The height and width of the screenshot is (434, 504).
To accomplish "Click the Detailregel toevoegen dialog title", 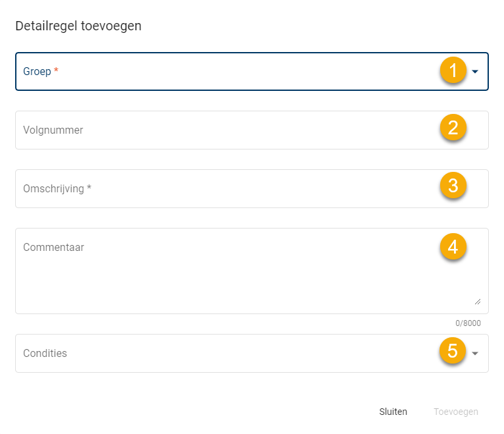I will click(x=78, y=26).
